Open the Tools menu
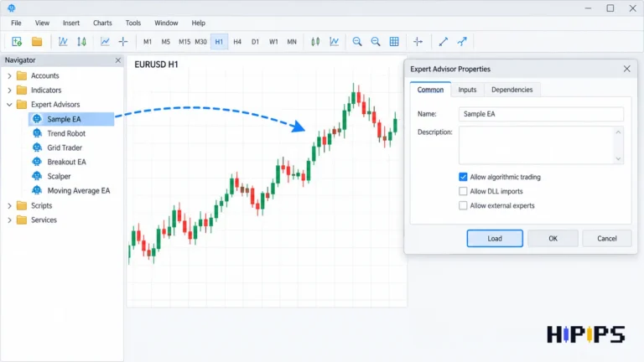644x362 pixels. point(133,23)
